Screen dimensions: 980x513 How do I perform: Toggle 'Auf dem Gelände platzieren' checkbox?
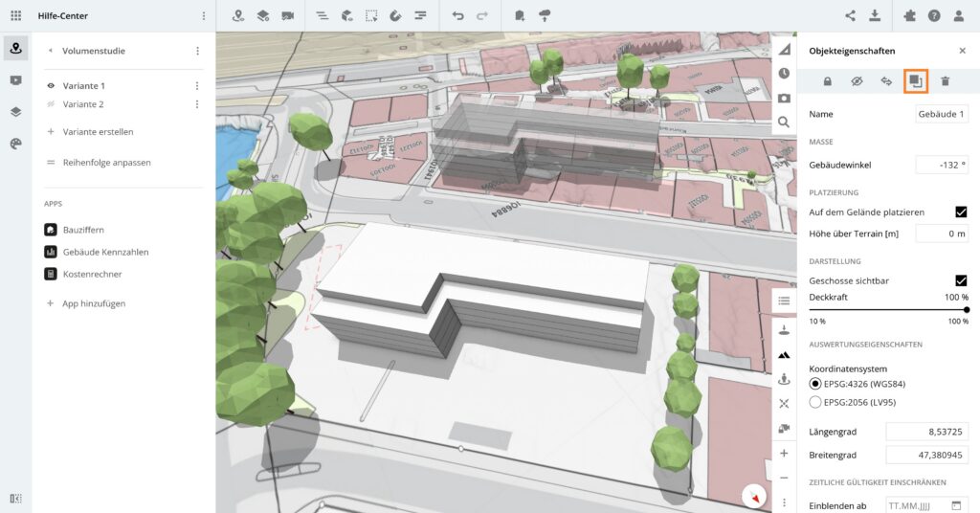(x=961, y=212)
